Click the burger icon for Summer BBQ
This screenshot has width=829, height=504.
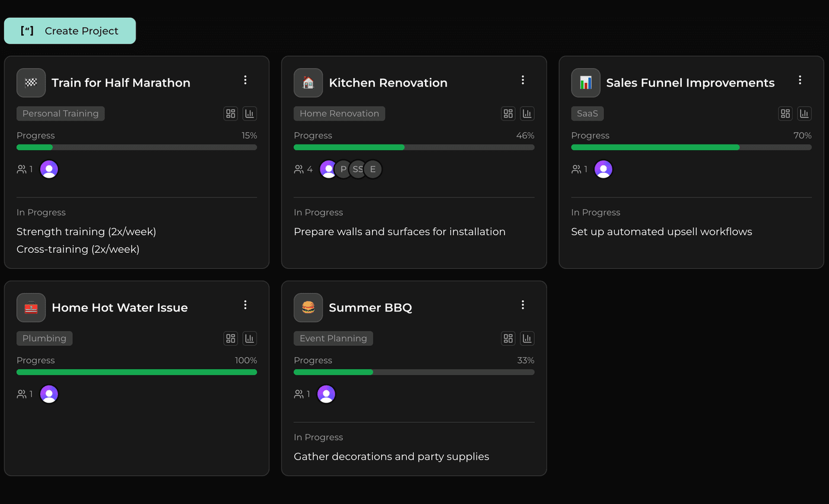click(309, 308)
